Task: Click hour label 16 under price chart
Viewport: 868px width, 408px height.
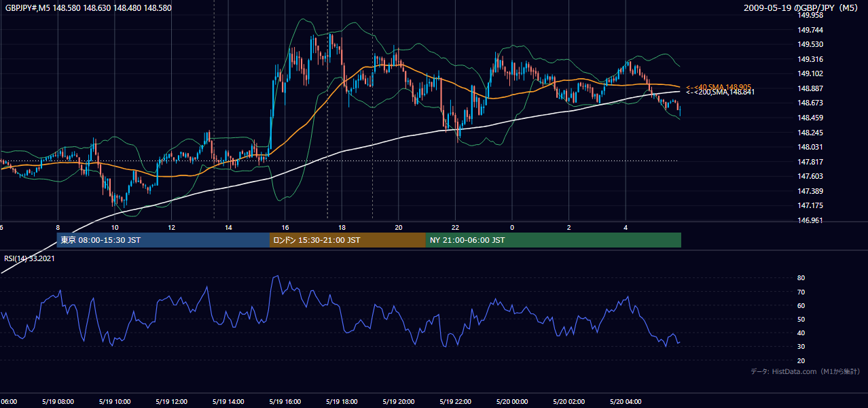Action: [285, 228]
